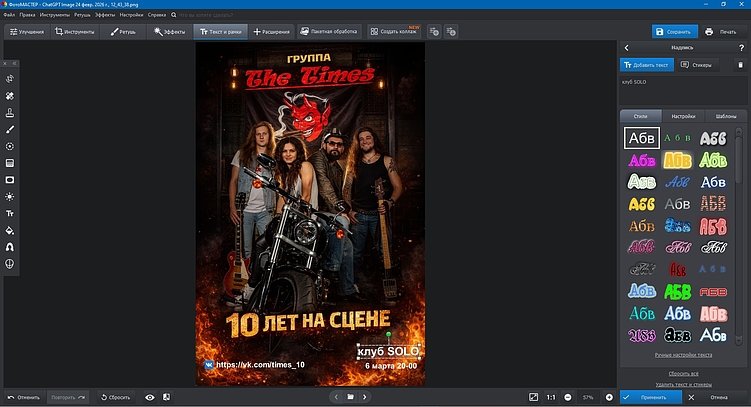The height and width of the screenshot is (407, 751).
Task: Open the Справка menu
Action: [x=157, y=15]
